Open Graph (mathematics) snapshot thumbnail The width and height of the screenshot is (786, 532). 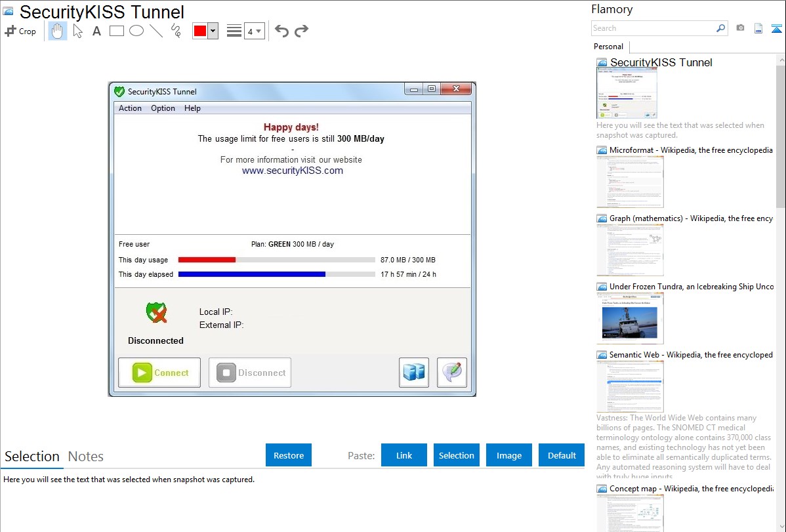tap(630, 250)
